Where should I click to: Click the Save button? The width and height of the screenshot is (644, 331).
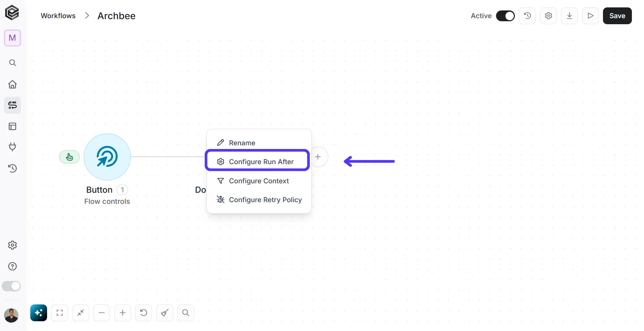point(617,16)
